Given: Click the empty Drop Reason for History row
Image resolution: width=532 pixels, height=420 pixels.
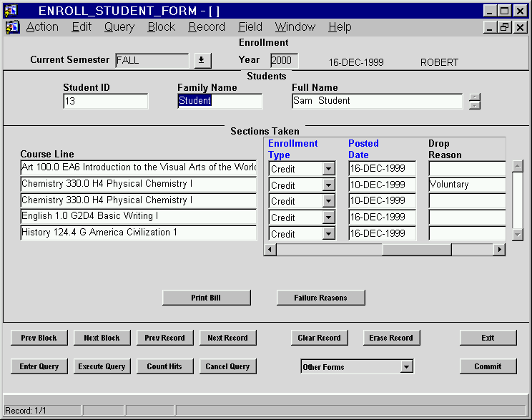Looking at the screenshot, I should pyautogui.click(x=467, y=233).
